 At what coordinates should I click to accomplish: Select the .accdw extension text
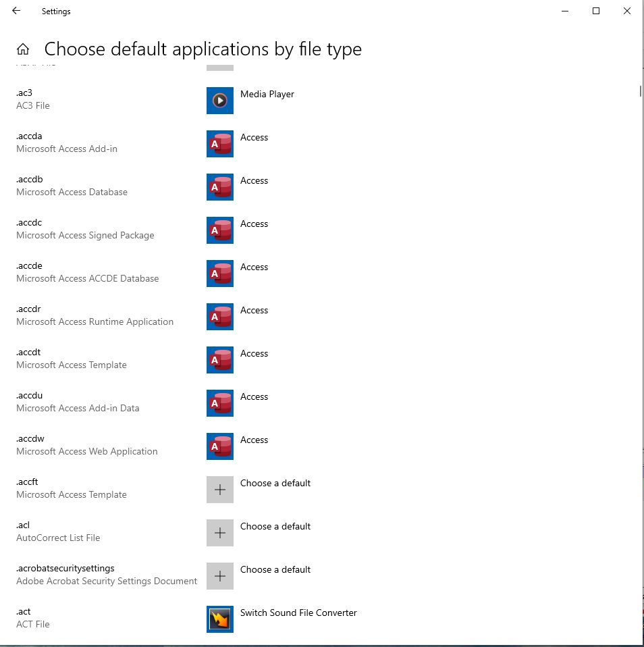click(x=30, y=438)
